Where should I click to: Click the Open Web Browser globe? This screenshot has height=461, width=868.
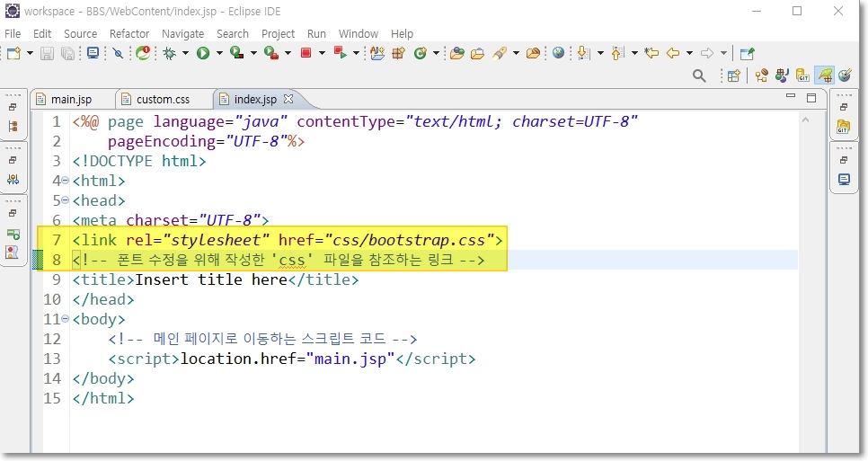click(559, 53)
